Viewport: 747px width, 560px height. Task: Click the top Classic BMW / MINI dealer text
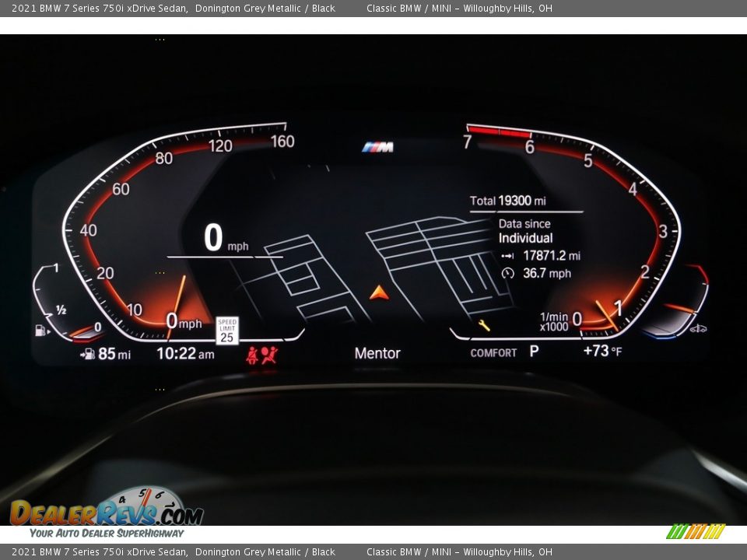click(459, 8)
